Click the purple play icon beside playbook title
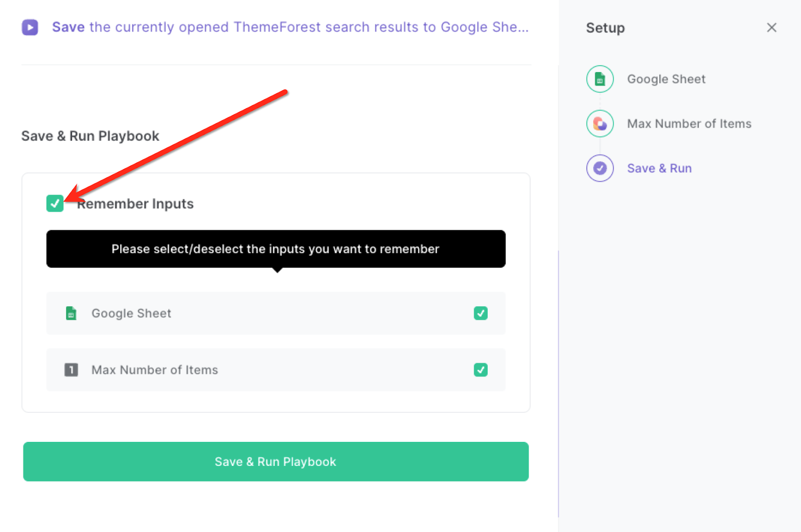This screenshot has width=801, height=532. pos(30,27)
